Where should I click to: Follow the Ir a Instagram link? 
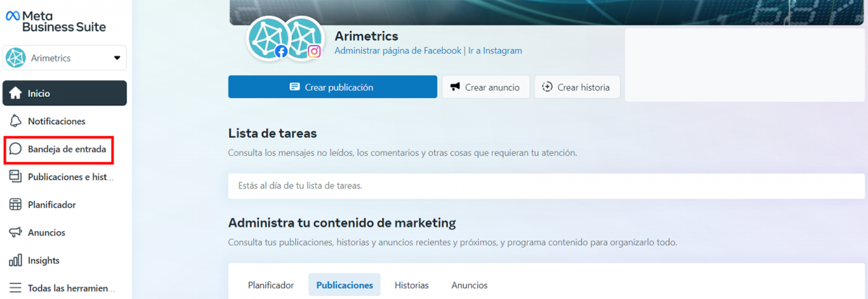(x=495, y=51)
